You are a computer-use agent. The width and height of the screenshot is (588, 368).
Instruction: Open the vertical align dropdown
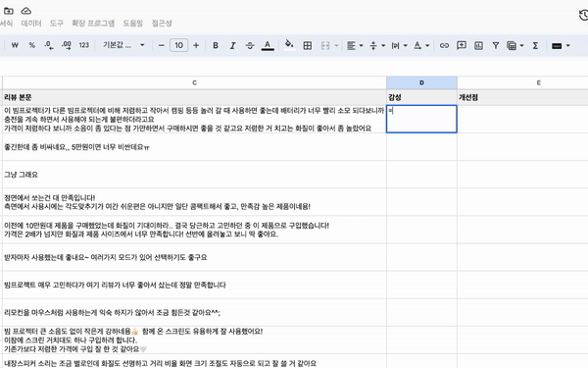[377, 45]
